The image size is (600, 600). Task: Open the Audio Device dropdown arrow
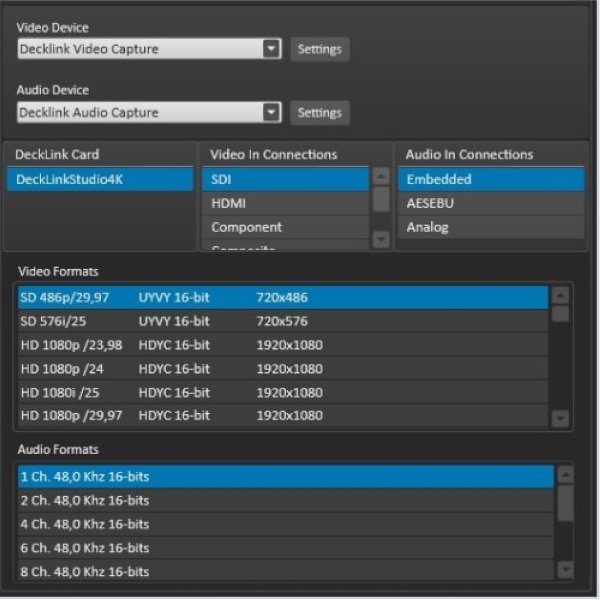pos(271,112)
